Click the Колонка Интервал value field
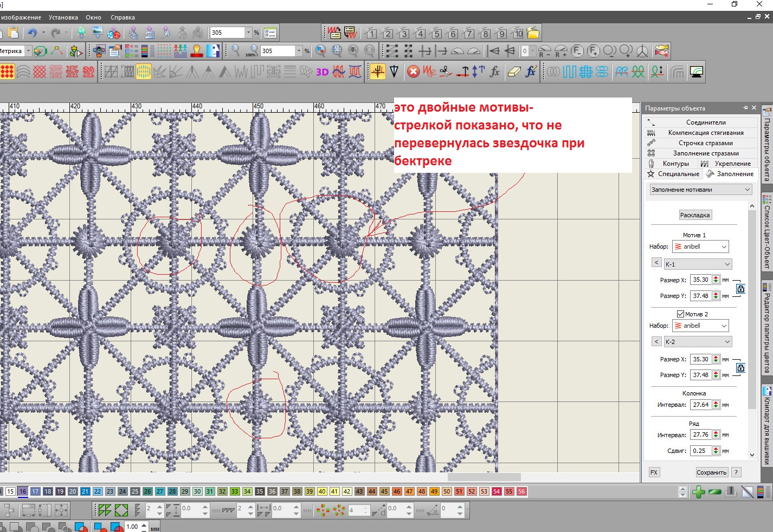This screenshot has width=773, height=532. click(700, 405)
